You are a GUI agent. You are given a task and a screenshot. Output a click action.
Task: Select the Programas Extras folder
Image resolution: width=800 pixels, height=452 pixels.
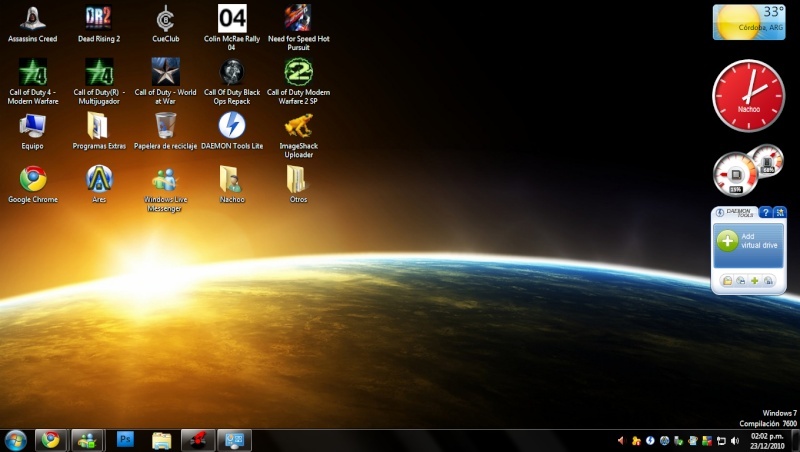pos(99,131)
